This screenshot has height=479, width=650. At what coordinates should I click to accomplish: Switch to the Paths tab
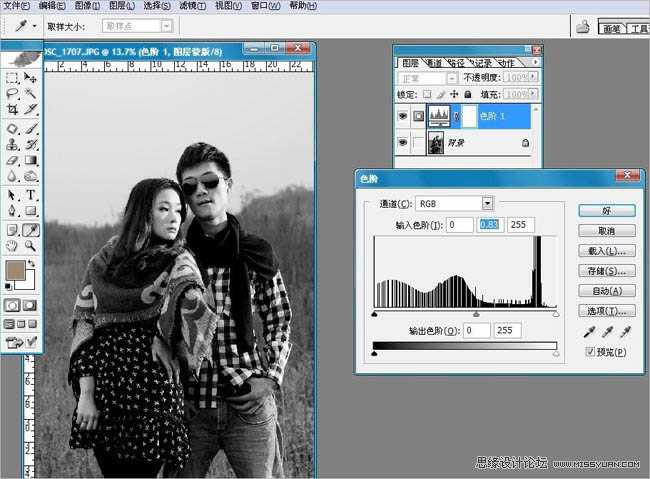click(457, 63)
